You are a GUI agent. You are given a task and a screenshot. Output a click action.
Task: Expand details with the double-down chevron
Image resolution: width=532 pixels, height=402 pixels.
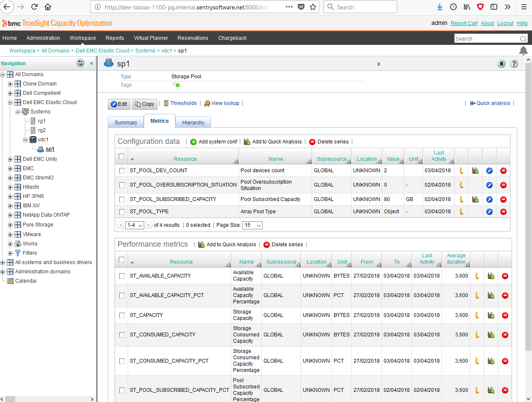tap(378, 64)
